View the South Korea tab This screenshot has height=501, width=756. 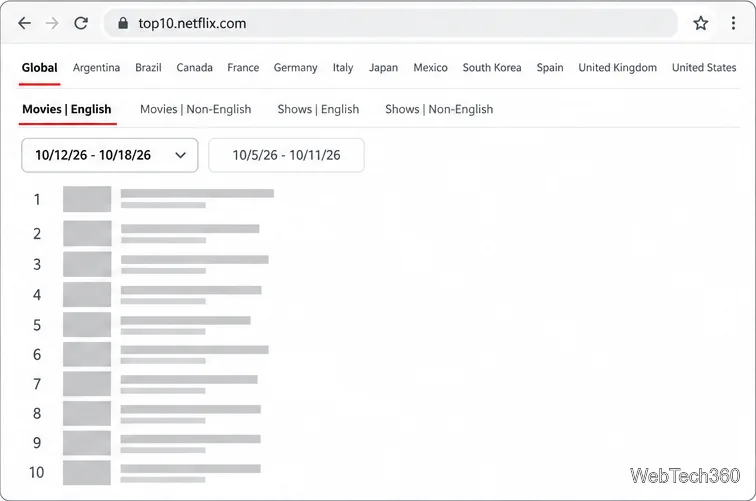pyautogui.click(x=492, y=68)
